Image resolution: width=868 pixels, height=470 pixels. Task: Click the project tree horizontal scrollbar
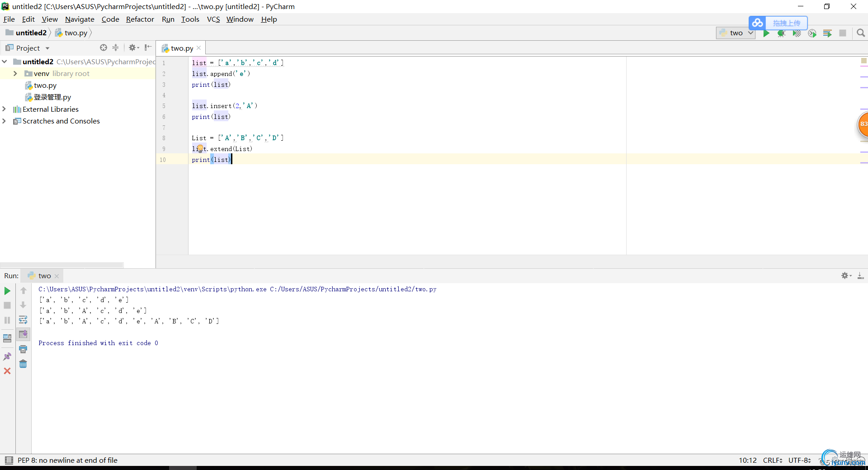pos(62,265)
